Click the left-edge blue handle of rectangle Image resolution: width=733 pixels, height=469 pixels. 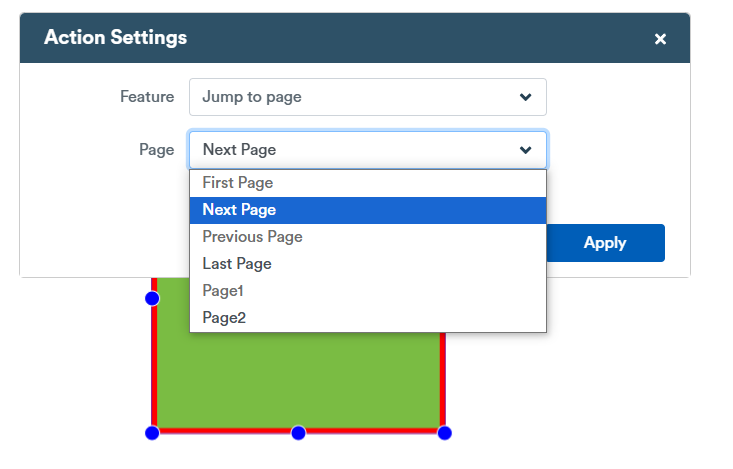tap(152, 298)
